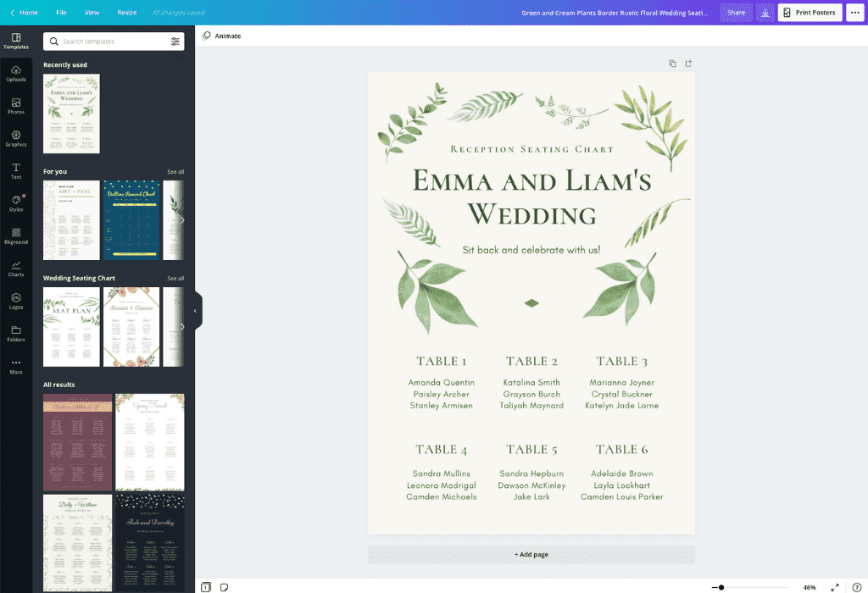Expand the Animate options

pyautogui.click(x=222, y=36)
